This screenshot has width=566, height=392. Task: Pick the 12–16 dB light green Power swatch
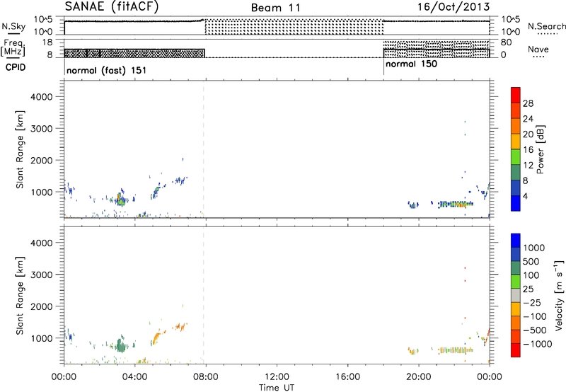516,156
